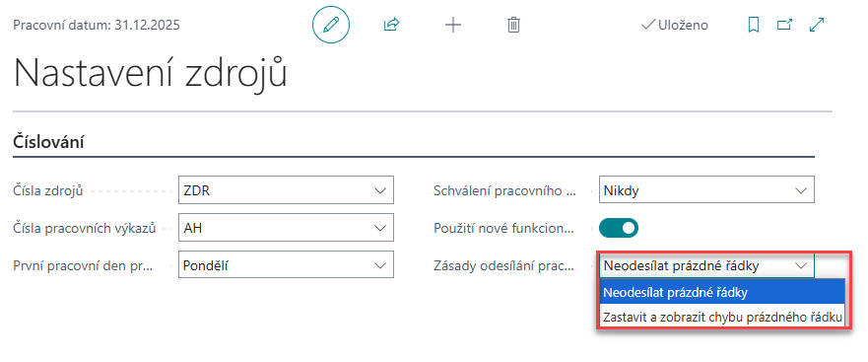Open the Čísla pracovních výkazů dropdown
This screenshot has height=362, width=868.
point(379,228)
